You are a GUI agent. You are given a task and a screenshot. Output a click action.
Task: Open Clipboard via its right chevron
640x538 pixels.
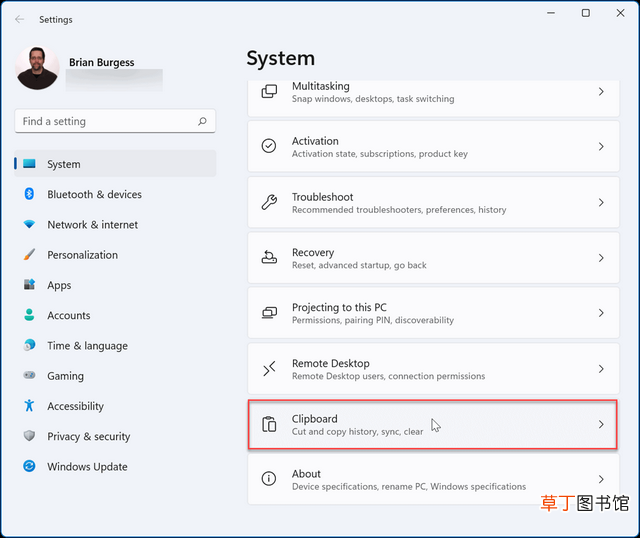click(x=601, y=424)
